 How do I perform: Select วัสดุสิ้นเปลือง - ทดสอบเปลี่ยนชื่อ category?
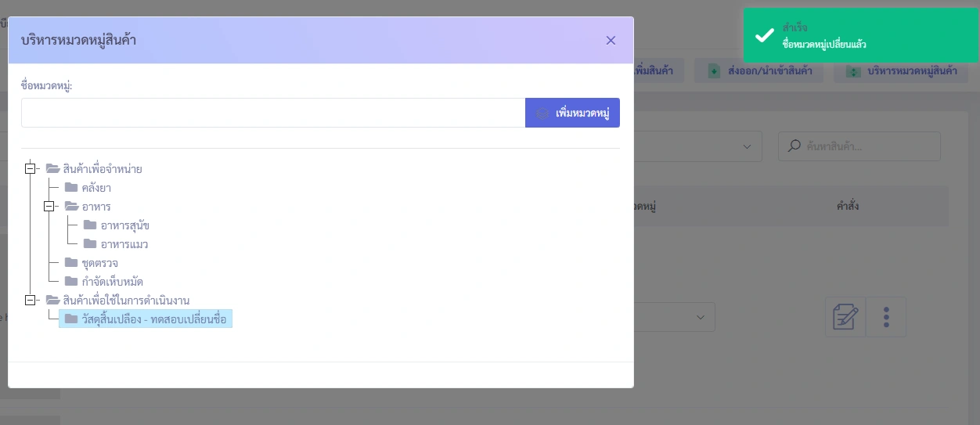coord(153,319)
